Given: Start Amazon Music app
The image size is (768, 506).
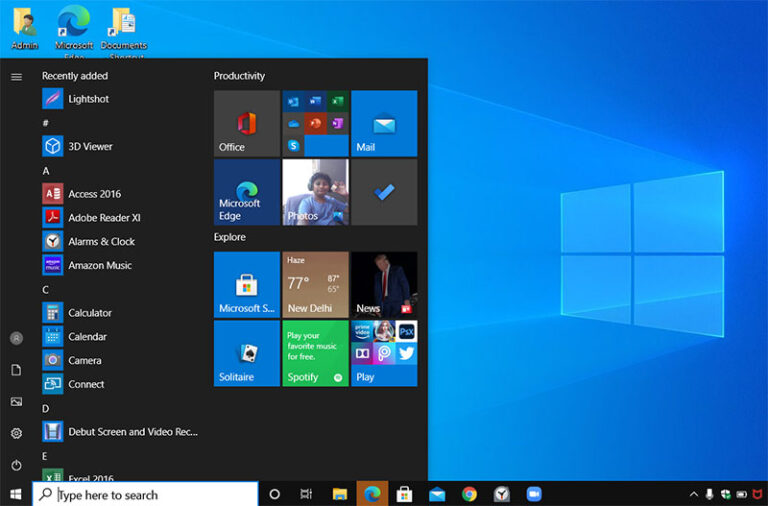Looking at the screenshot, I should tap(99, 265).
